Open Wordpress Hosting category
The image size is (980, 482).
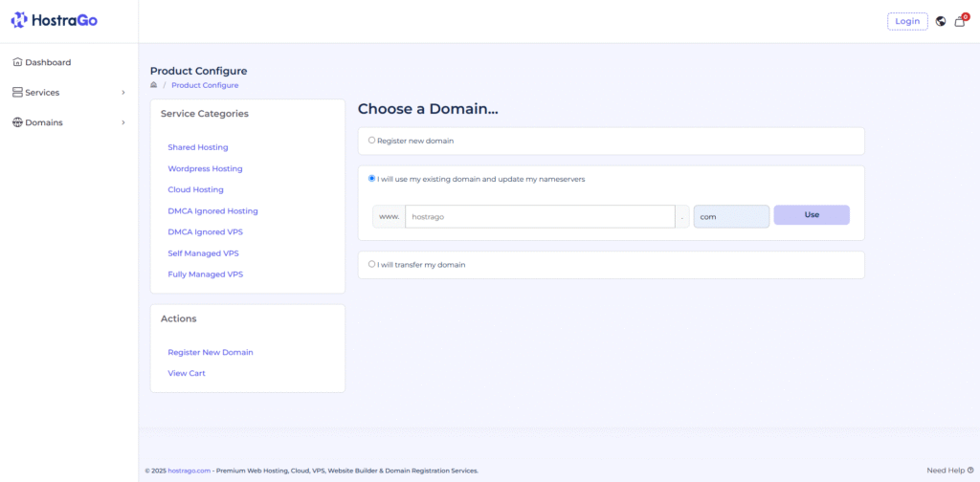(205, 168)
